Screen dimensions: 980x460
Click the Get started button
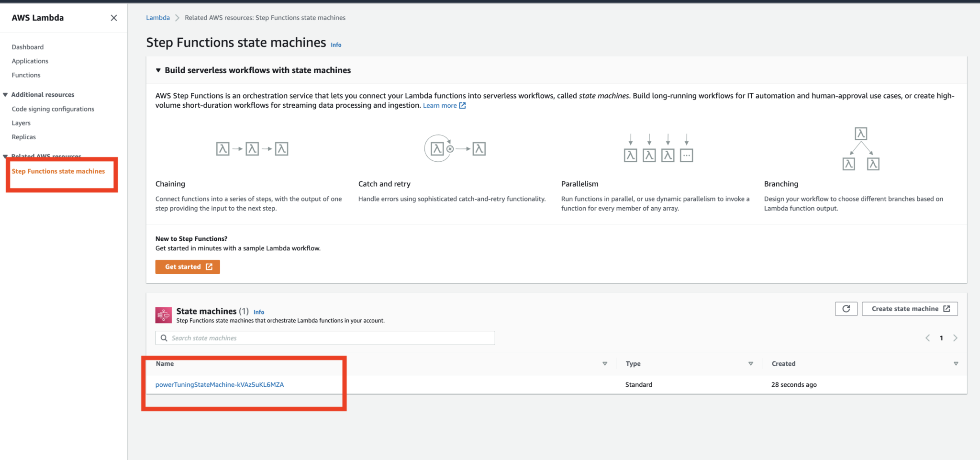pos(187,267)
